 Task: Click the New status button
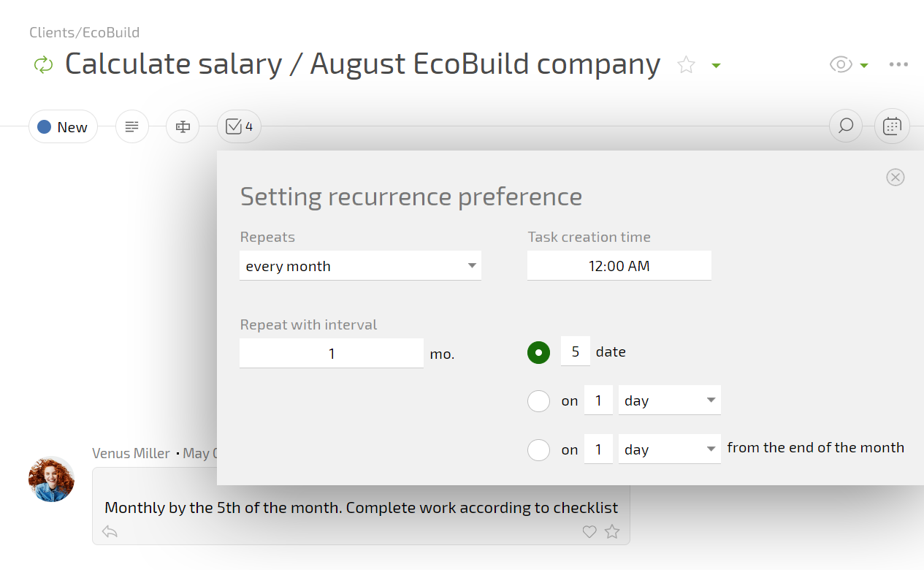pyautogui.click(x=63, y=127)
